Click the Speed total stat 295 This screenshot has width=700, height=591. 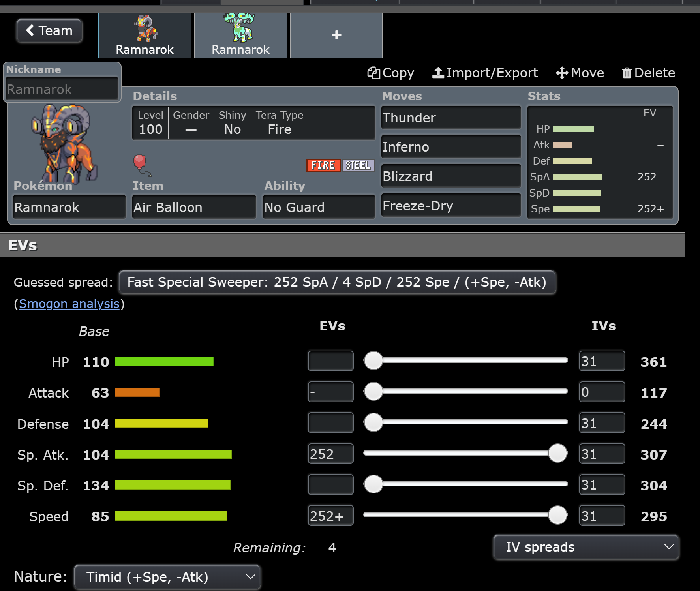654,516
